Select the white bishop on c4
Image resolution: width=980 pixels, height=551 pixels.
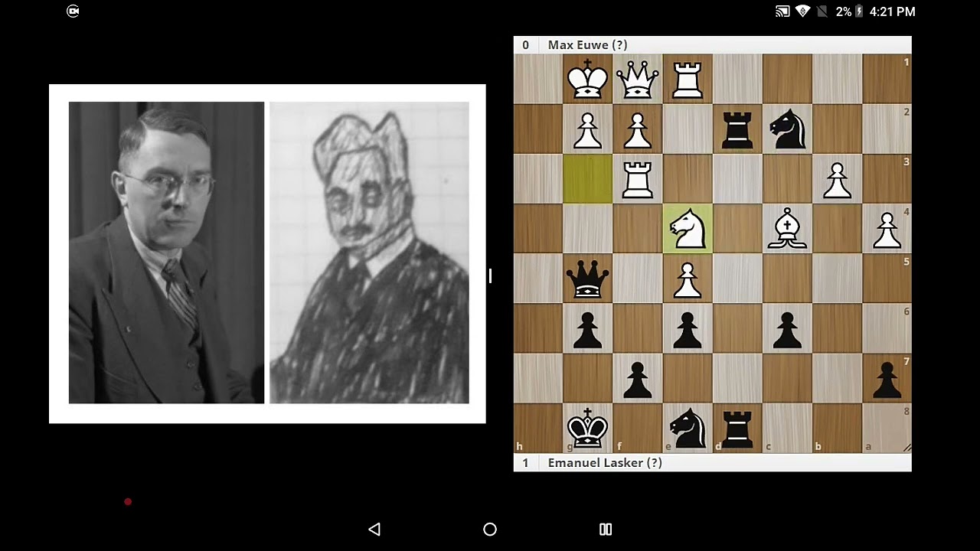coord(787,228)
